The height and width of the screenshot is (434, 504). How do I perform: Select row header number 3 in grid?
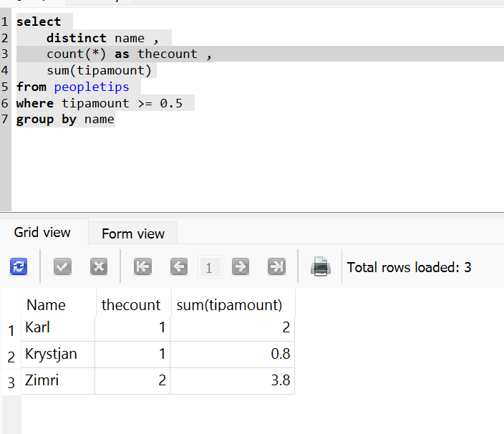(11, 382)
